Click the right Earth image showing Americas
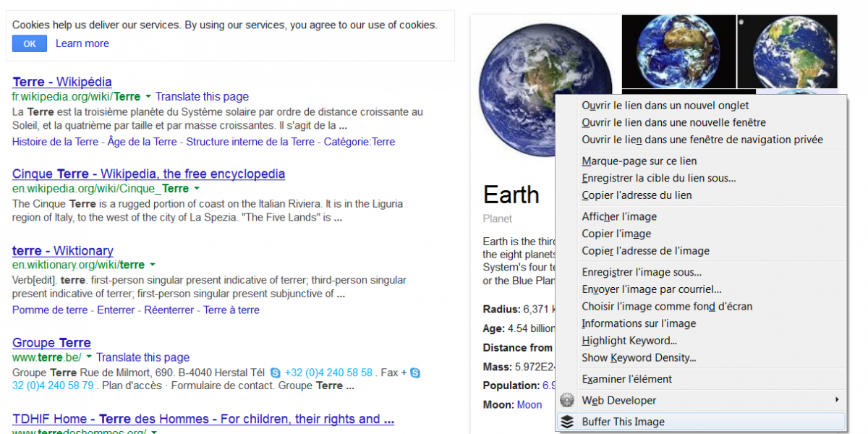This screenshot has height=434, width=868. pos(787,52)
